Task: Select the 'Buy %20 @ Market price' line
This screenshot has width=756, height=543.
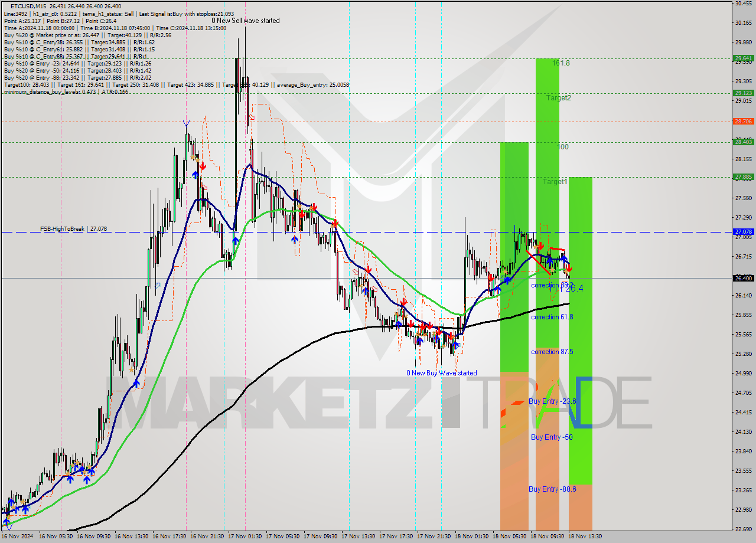Action: point(87,35)
